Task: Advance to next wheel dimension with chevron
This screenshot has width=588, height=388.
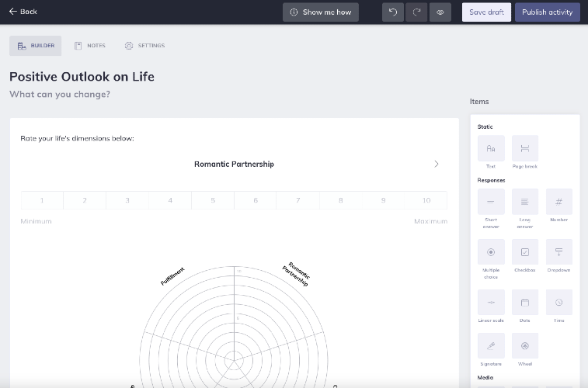Action: [436, 164]
